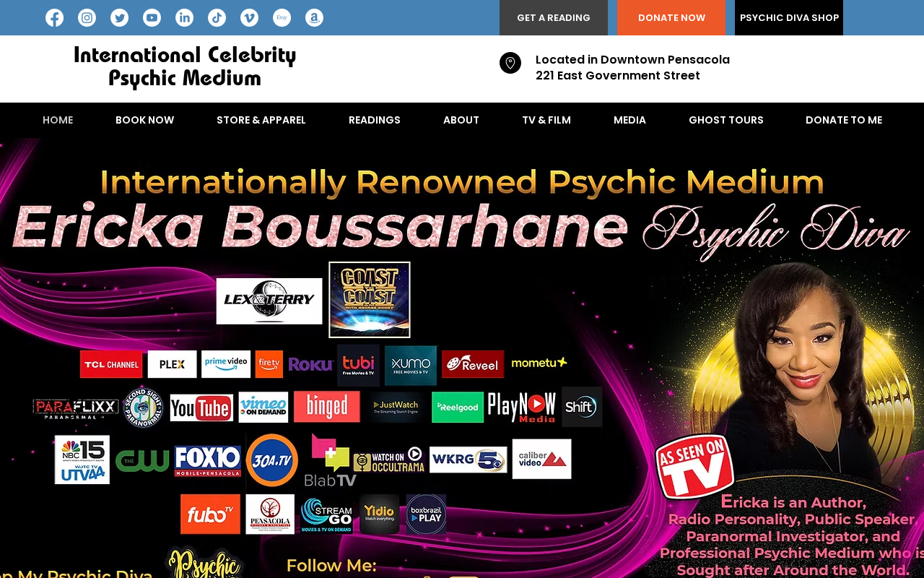Click the Watch on Occultrama logo
Screen dimensions: 924x578
tap(389, 460)
